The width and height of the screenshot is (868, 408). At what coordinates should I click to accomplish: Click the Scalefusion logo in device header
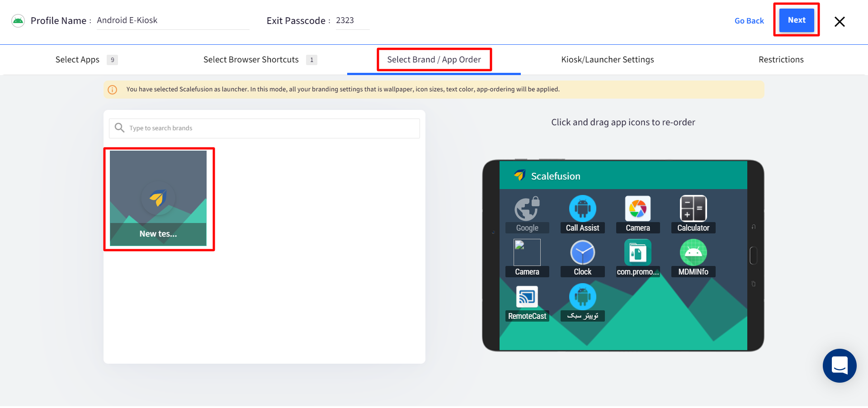coord(519,176)
